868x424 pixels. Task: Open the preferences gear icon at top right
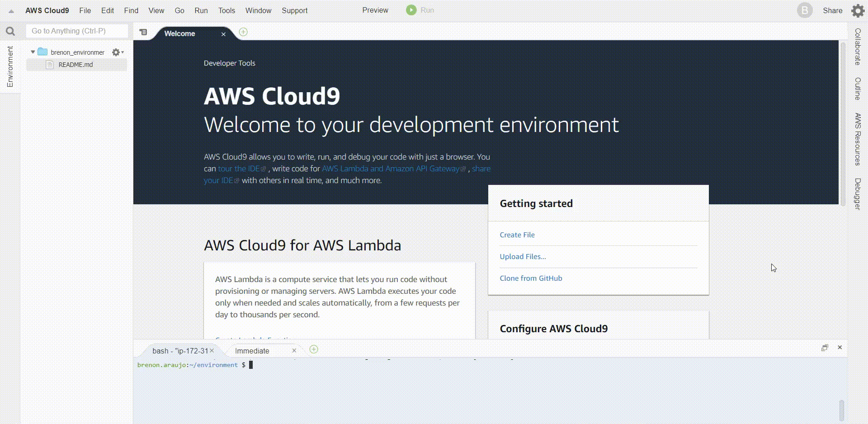click(858, 10)
